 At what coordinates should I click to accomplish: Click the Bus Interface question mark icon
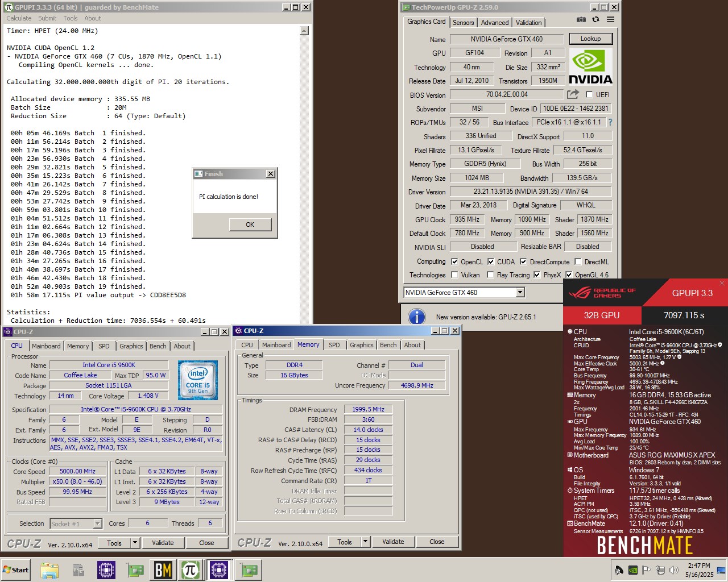click(610, 122)
